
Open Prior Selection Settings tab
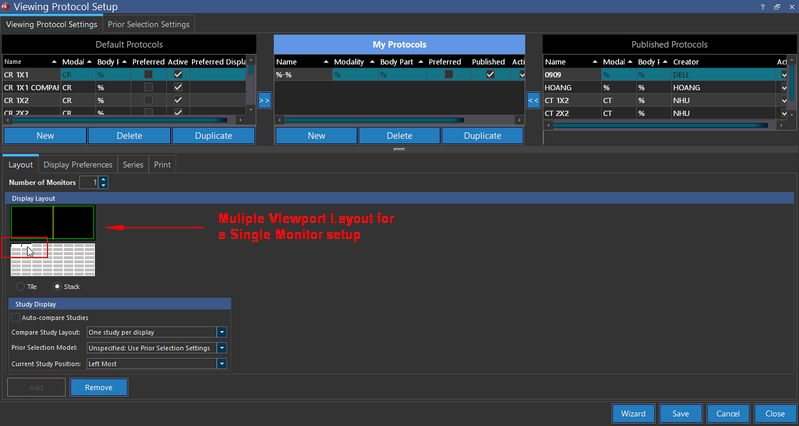coord(148,23)
